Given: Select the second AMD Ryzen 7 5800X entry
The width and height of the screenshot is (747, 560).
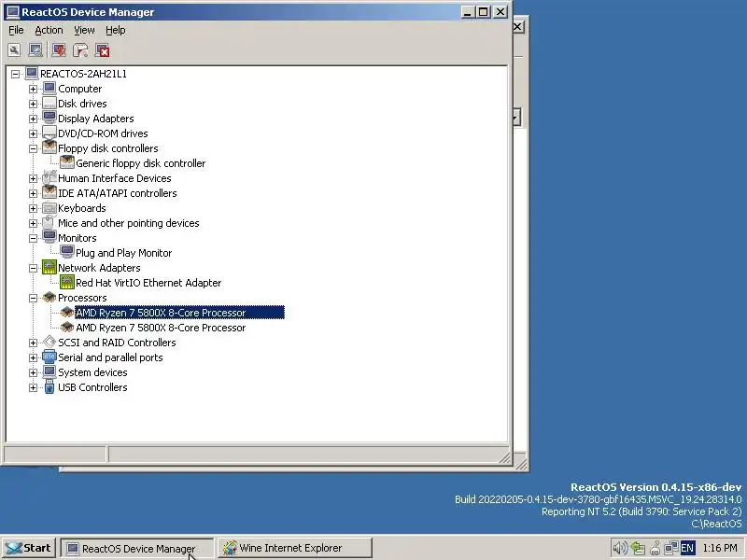Looking at the screenshot, I should click(x=161, y=328).
